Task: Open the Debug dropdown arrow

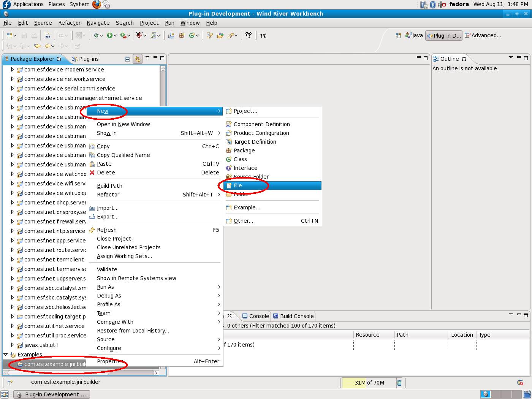Action: (x=101, y=36)
